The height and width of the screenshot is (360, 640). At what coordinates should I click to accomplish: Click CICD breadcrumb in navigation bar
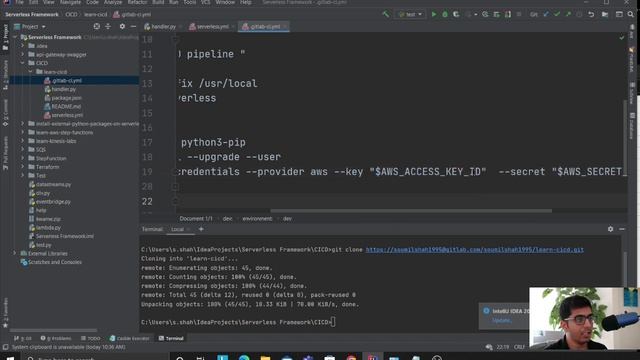[71, 14]
